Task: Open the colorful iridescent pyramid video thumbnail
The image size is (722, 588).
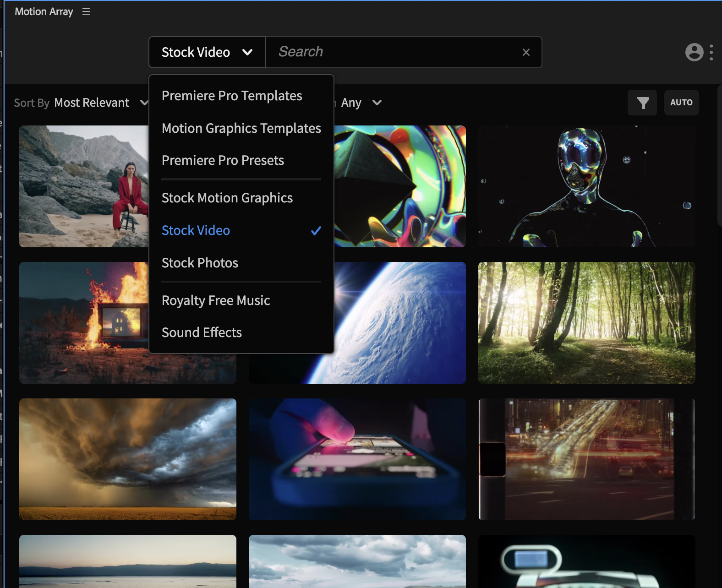Action: point(400,186)
